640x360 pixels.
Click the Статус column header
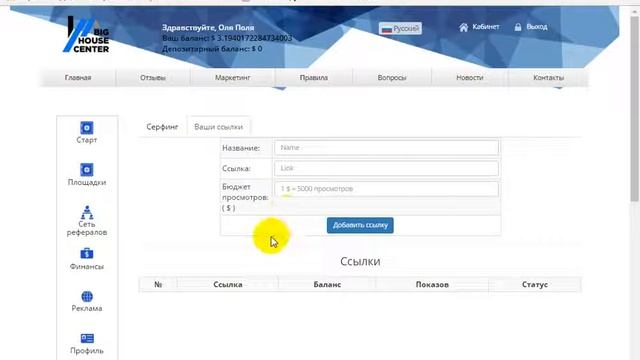click(x=535, y=284)
